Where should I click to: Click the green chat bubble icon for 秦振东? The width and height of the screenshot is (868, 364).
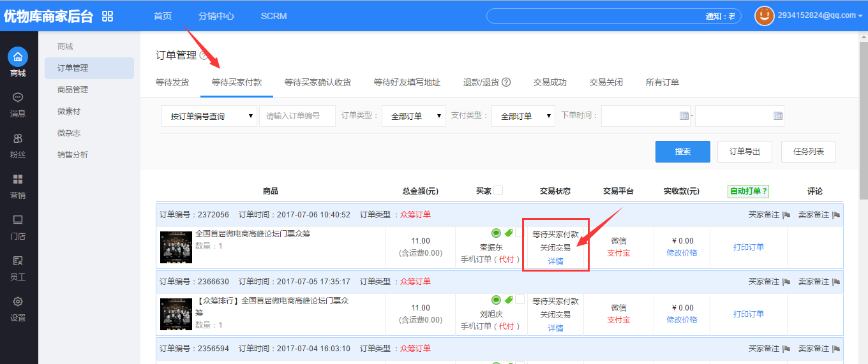point(496,233)
